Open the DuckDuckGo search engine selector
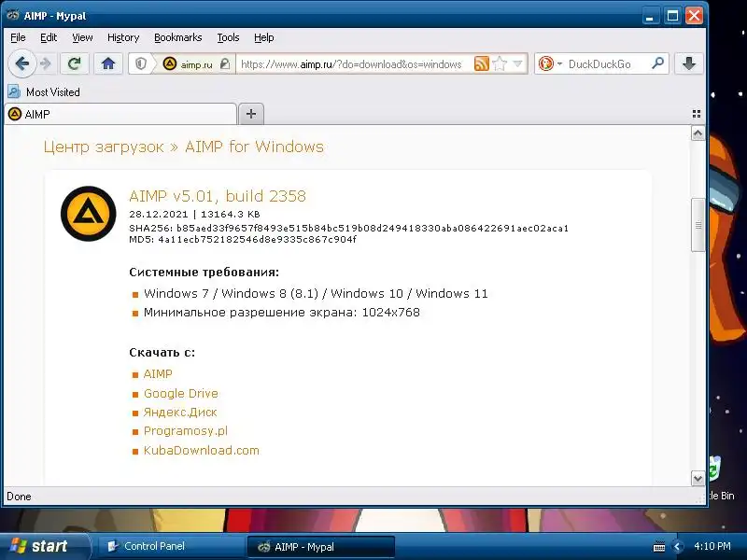 click(550, 63)
